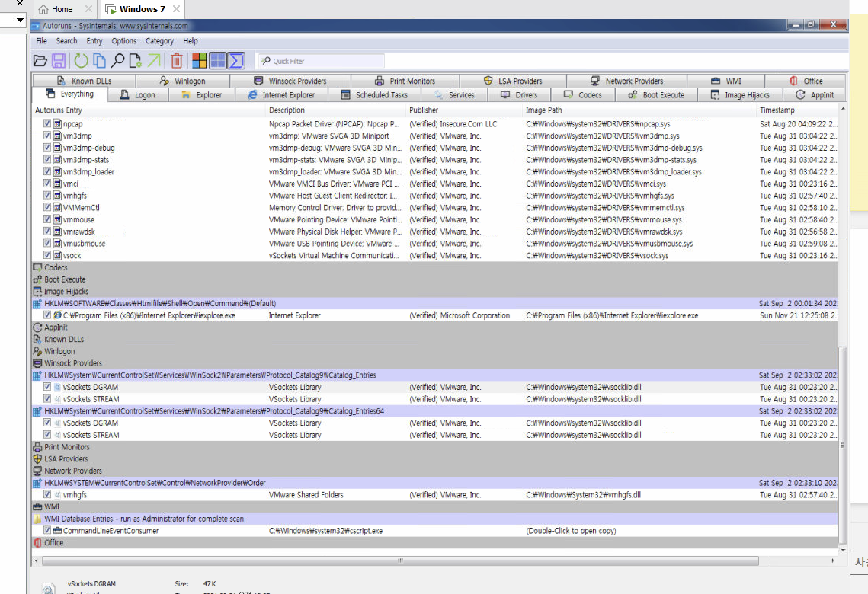Save results with the floppy disk icon
Screen dimensions: 868x594
tap(59, 61)
